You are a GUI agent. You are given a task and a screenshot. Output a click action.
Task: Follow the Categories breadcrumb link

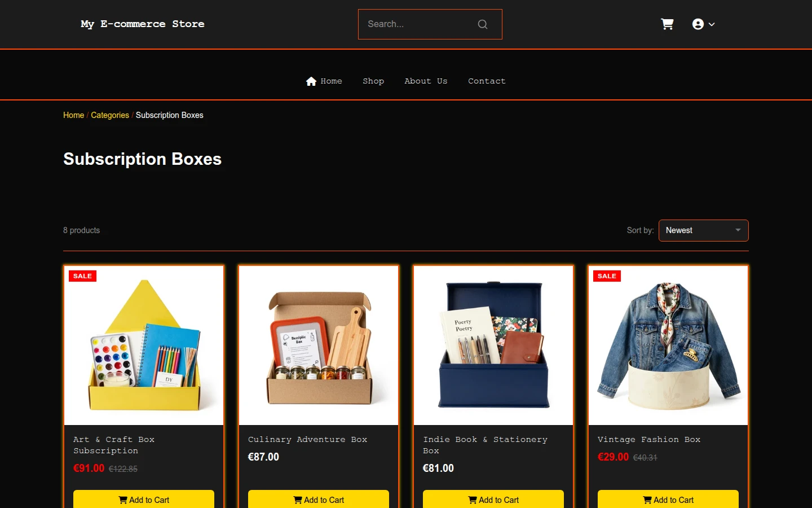coord(110,115)
